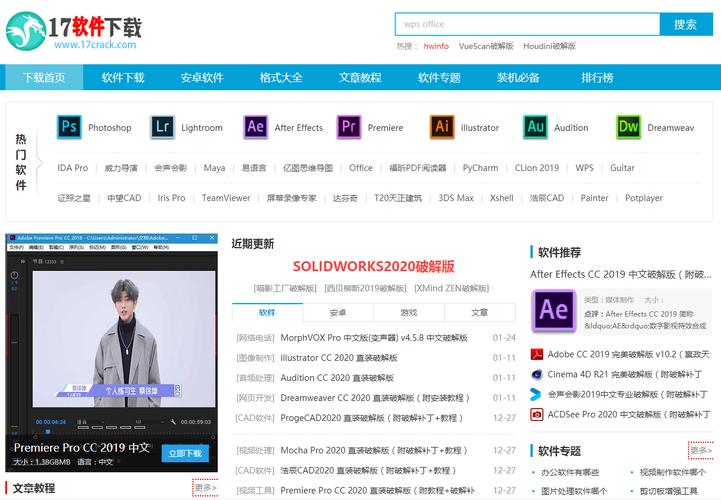Viewport: 721px width, 500px height.
Task: Open 排行榜 navigation item
Action: pyautogui.click(x=597, y=77)
